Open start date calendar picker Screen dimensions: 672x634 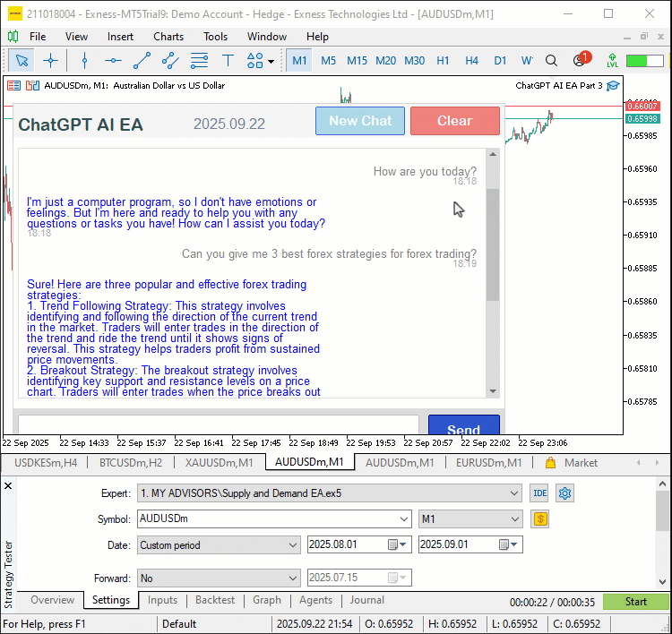click(397, 544)
